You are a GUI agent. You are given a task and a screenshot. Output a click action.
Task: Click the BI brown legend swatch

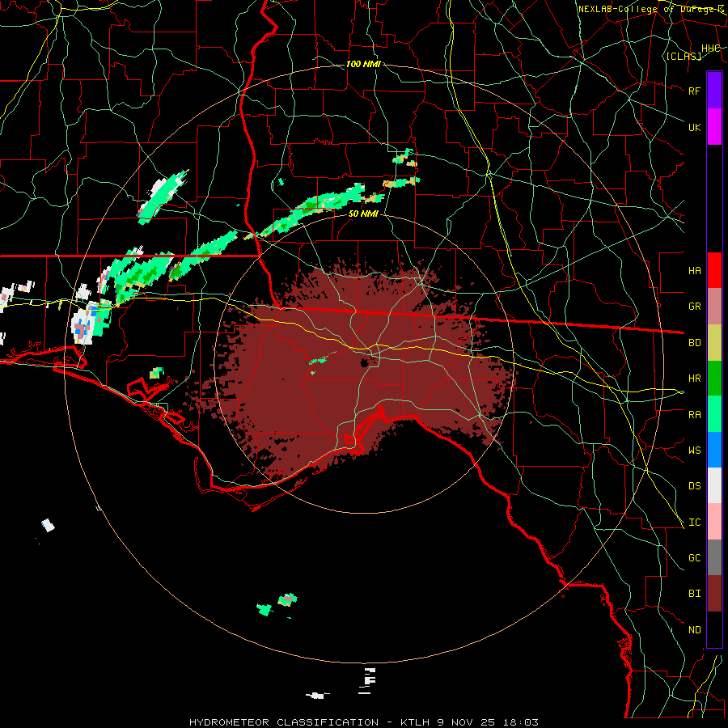pos(714,594)
